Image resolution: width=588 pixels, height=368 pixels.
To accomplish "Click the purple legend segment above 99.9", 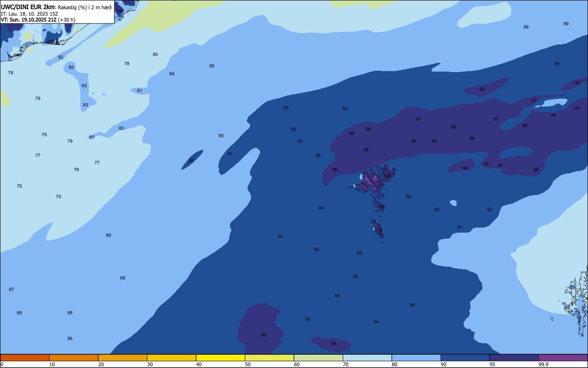I will [x=563, y=357].
